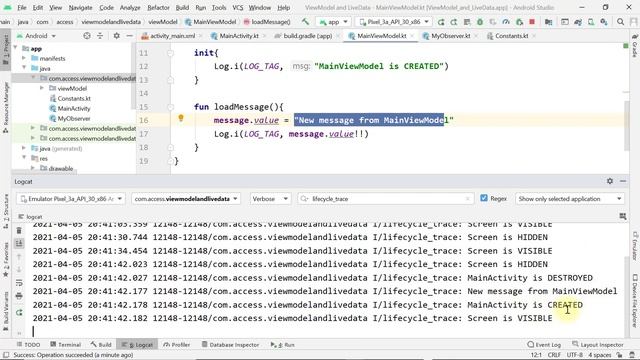640x360 pixels.
Task: Open the Build tool window button
Action: (x=101, y=344)
